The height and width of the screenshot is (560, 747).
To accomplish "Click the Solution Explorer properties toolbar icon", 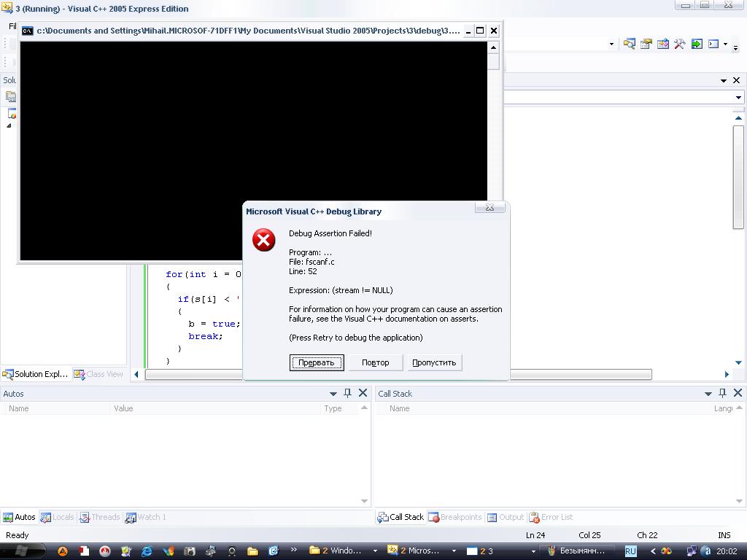I will click(10, 97).
